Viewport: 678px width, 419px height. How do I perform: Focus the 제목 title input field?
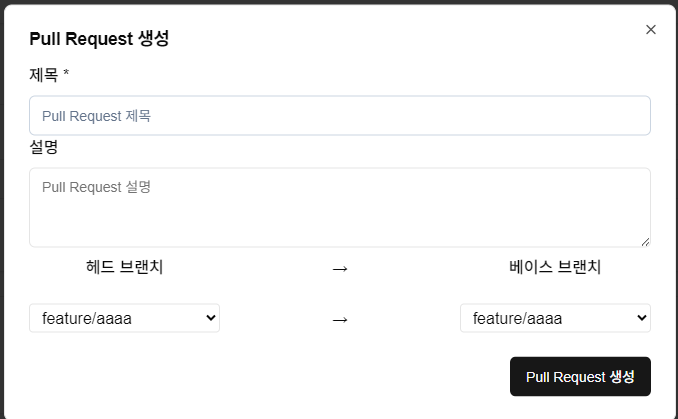pos(340,115)
